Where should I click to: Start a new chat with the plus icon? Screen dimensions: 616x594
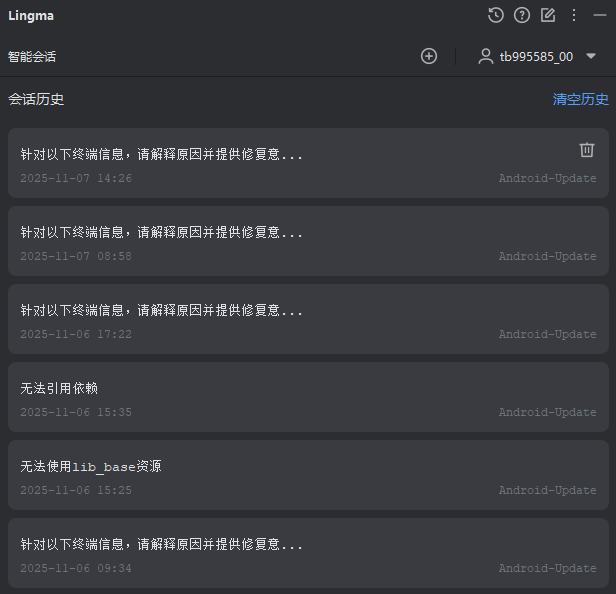[x=429, y=56]
